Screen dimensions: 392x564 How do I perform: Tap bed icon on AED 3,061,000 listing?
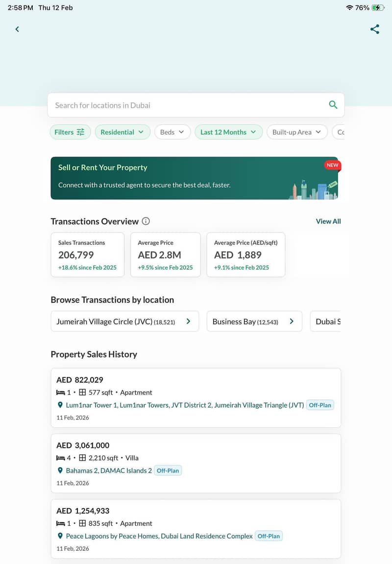[x=60, y=458]
